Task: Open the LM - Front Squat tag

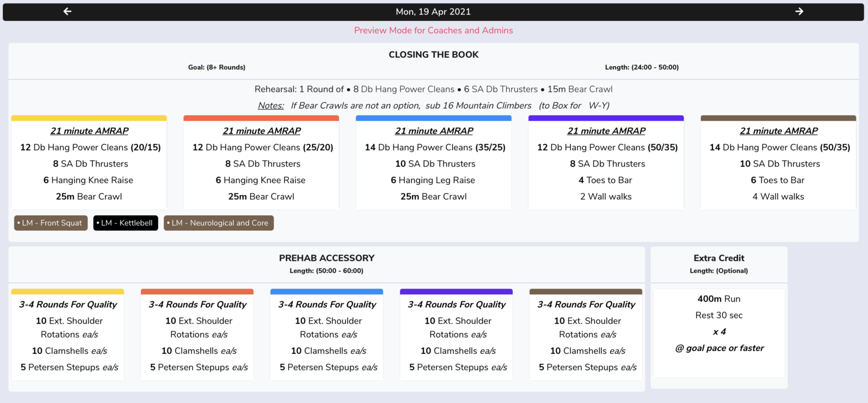Action: point(51,223)
